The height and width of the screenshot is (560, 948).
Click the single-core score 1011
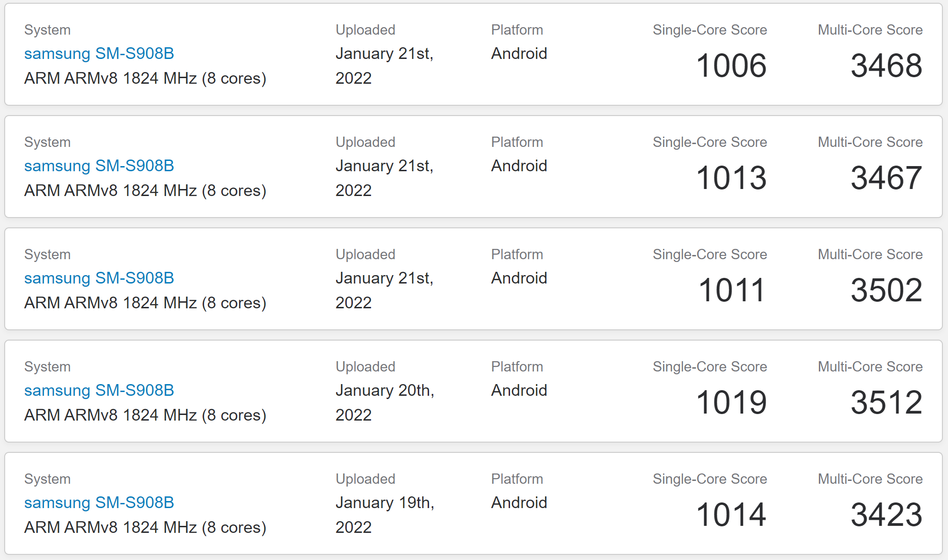pos(732,290)
